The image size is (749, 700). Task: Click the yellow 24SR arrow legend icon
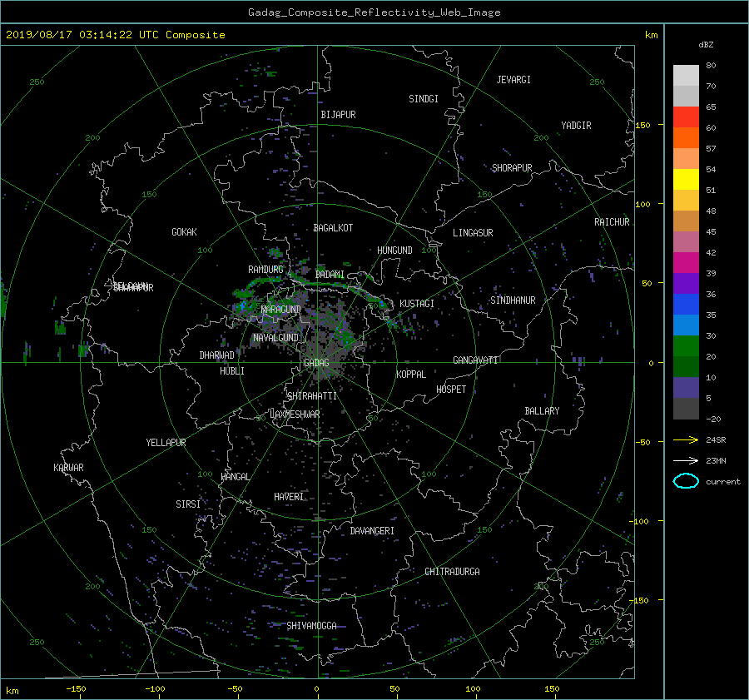click(686, 439)
